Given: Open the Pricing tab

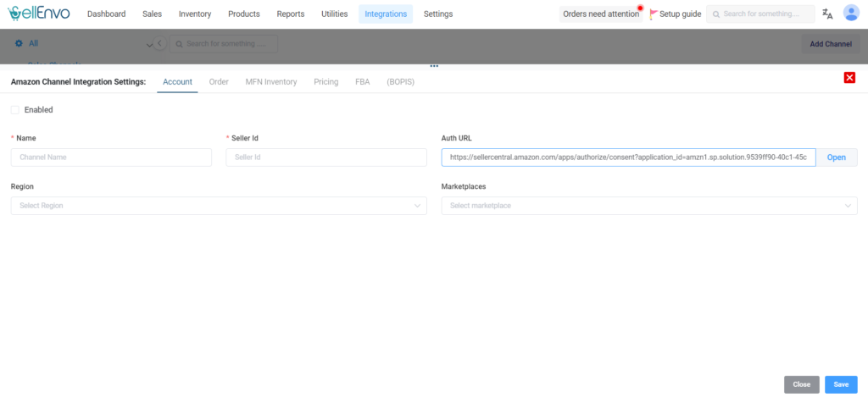Looking at the screenshot, I should pos(325,82).
